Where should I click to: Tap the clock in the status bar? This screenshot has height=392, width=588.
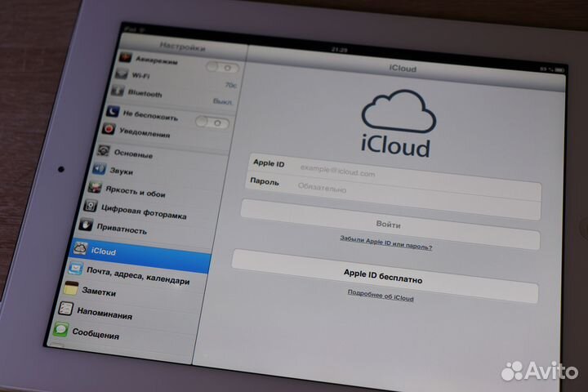point(340,50)
